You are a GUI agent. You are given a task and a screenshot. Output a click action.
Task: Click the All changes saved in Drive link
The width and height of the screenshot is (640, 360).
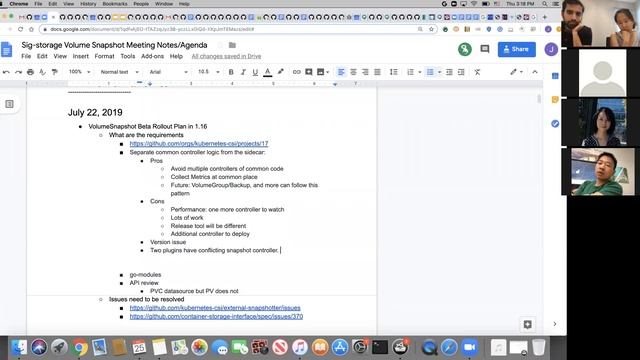click(226, 56)
